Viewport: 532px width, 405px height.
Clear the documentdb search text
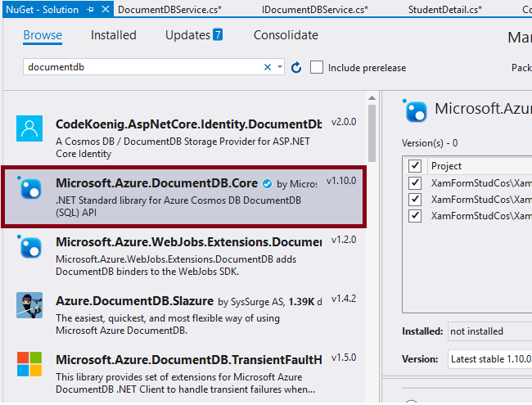pos(268,68)
